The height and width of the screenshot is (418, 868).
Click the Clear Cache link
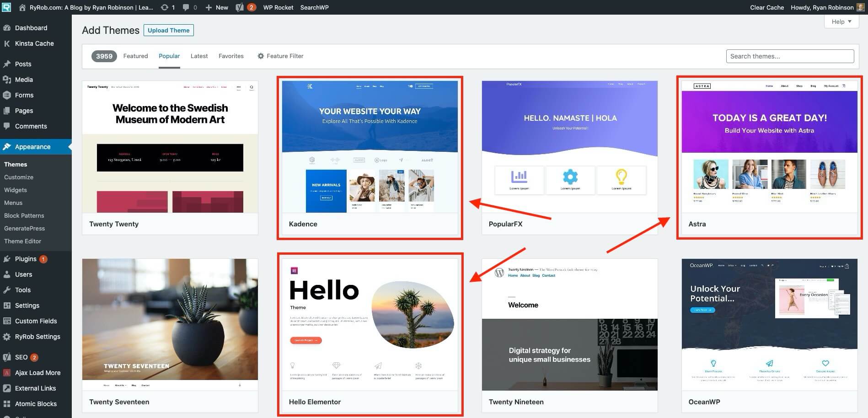tap(766, 7)
